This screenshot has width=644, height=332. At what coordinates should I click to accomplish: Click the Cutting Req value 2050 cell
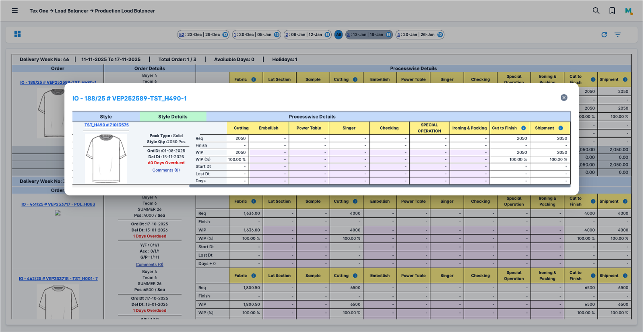[238, 138]
